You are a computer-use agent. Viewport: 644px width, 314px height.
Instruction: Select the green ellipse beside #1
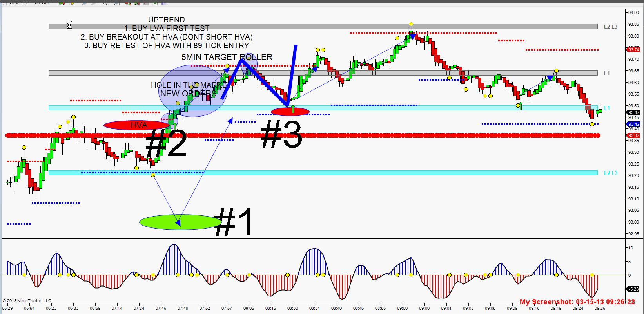180,222
